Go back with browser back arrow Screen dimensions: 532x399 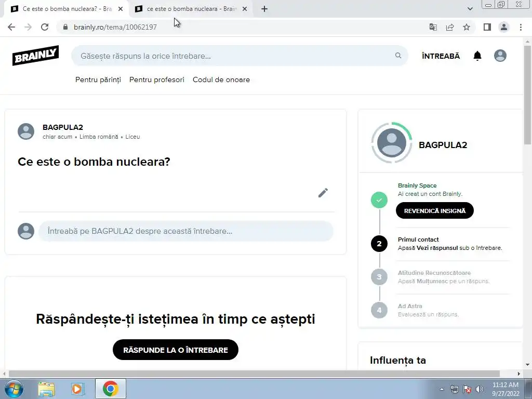click(x=11, y=27)
